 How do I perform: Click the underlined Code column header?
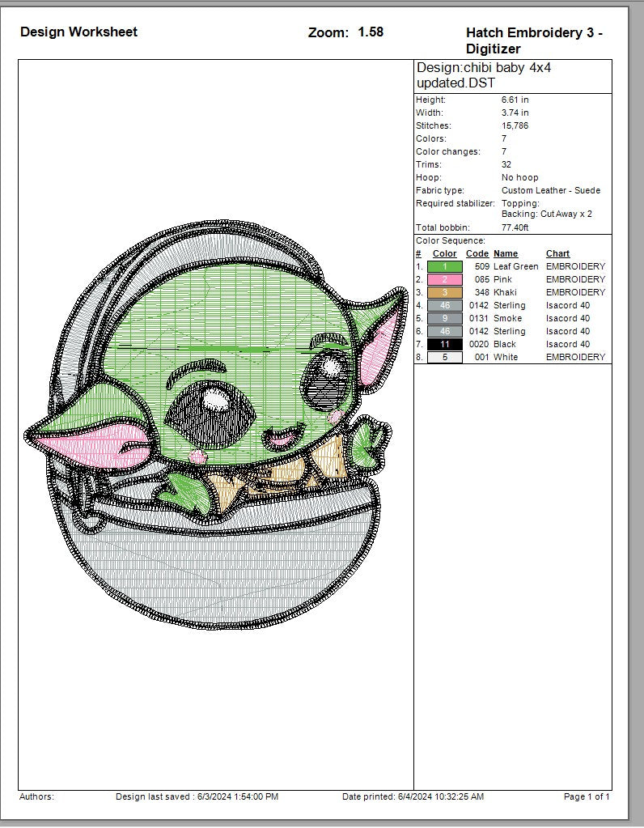coord(477,253)
